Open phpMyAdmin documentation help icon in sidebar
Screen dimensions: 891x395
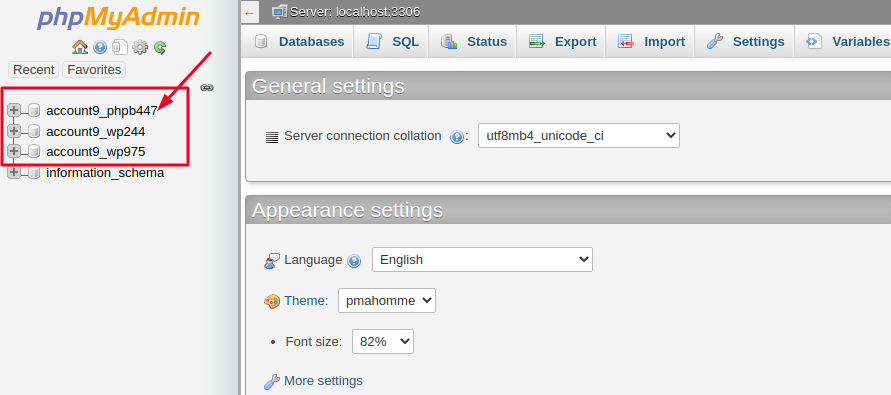tap(100, 47)
